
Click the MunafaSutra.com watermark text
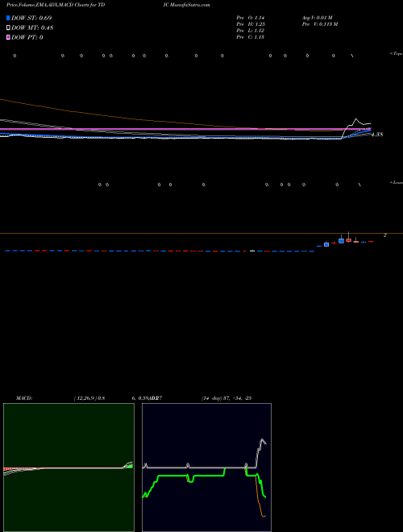(x=191, y=5)
